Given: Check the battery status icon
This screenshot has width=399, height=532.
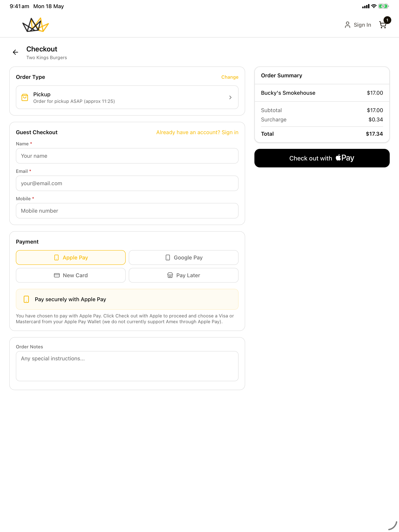Looking at the screenshot, I should pos(383,6).
